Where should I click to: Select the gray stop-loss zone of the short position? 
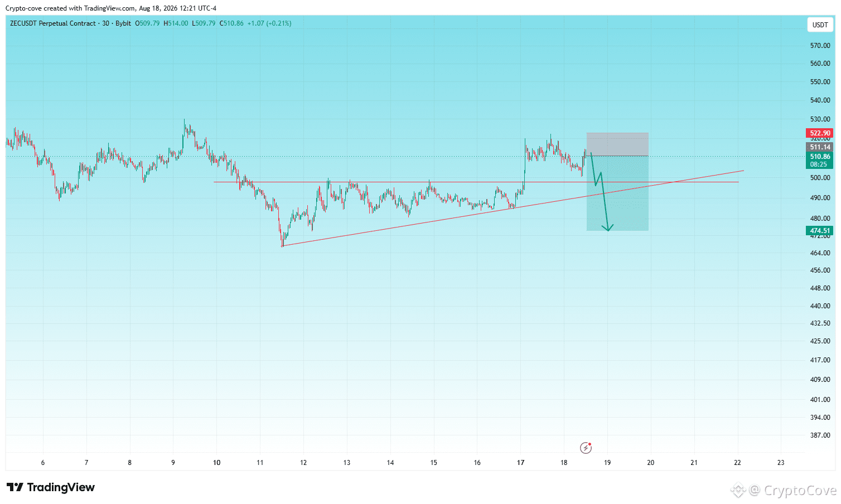point(617,144)
